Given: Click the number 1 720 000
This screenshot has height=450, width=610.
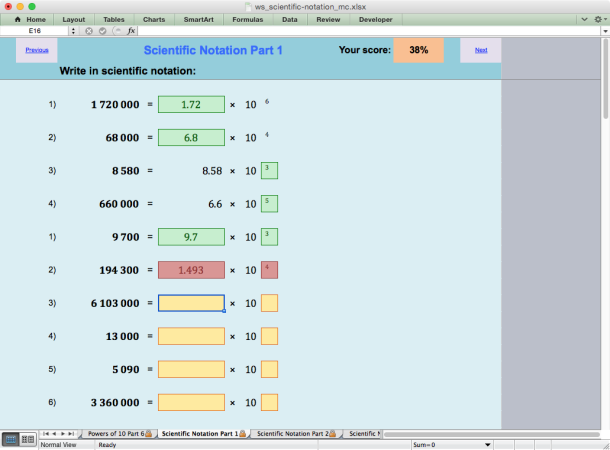Looking at the screenshot, I should 115,105.
